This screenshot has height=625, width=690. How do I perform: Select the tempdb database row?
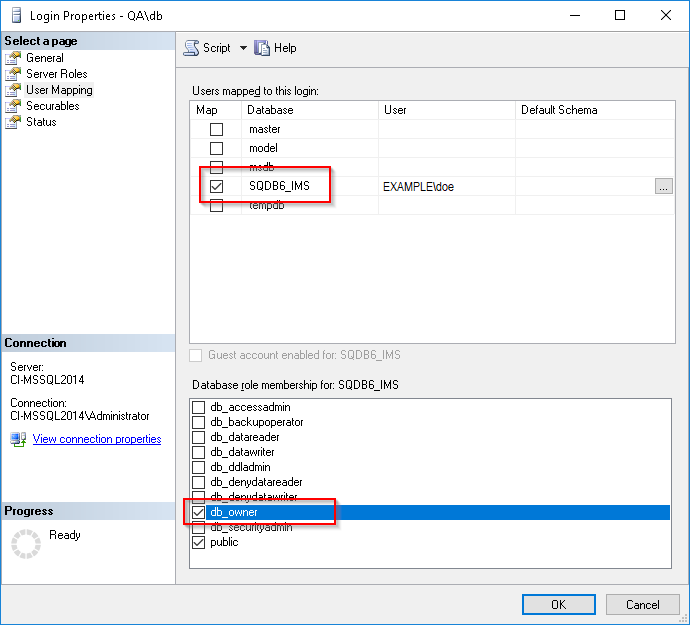pyautogui.click(x=265, y=205)
